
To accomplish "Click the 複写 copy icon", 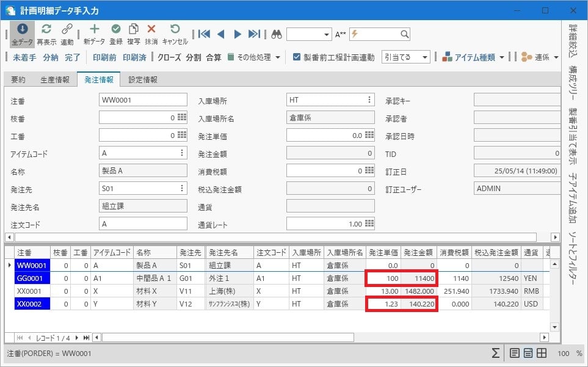I will tap(134, 29).
